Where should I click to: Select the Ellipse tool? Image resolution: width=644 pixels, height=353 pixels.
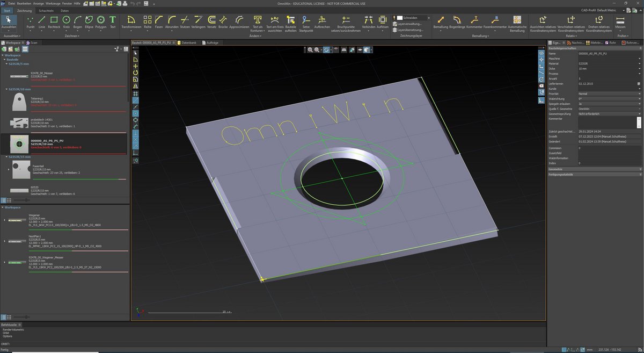[x=88, y=22]
